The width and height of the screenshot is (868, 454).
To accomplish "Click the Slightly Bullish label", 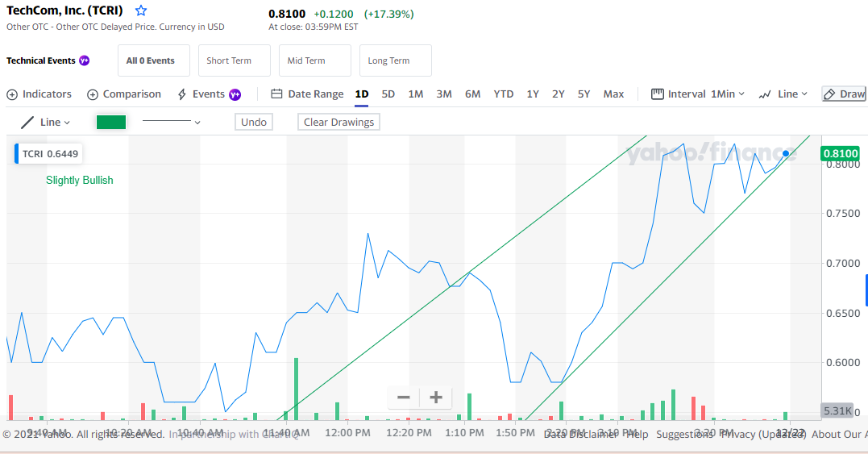I will (79, 180).
